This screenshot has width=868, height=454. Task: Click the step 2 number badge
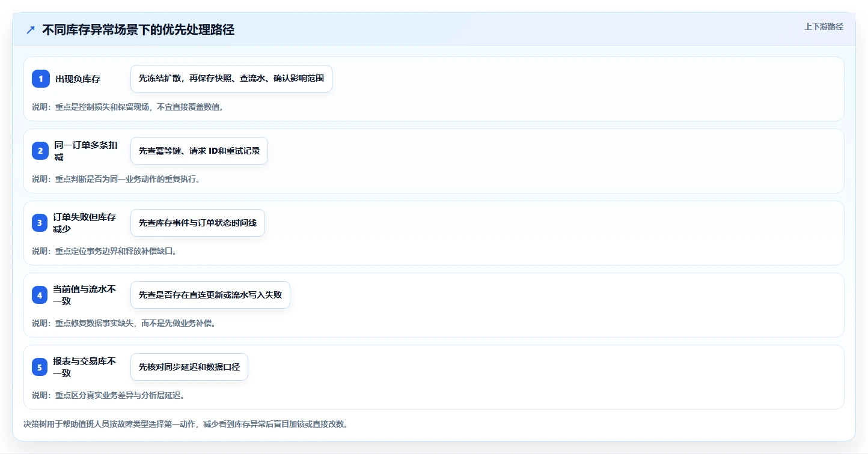pos(41,151)
